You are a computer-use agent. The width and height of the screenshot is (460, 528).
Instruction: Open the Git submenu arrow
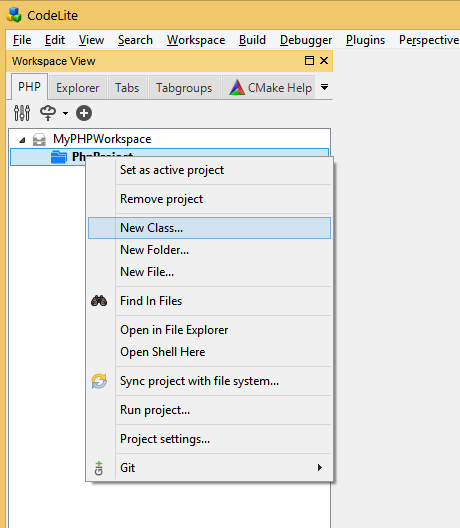(x=320, y=468)
